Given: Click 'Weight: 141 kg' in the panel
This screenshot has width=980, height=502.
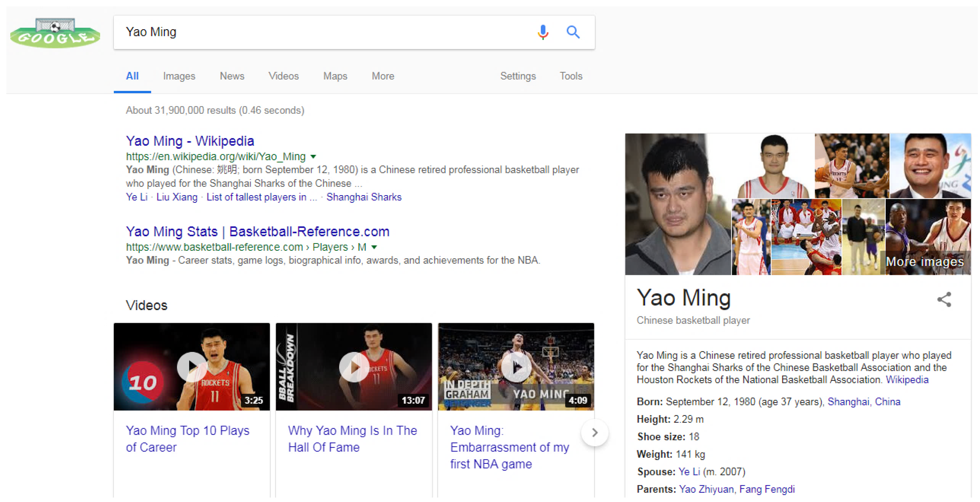Looking at the screenshot, I should pyautogui.click(x=671, y=454).
